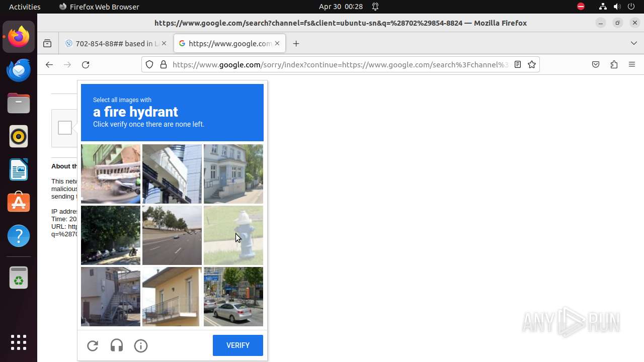This screenshot has height=362, width=644.
Task: Click the red do-not-disturb indicator
Action: [x=581, y=7]
